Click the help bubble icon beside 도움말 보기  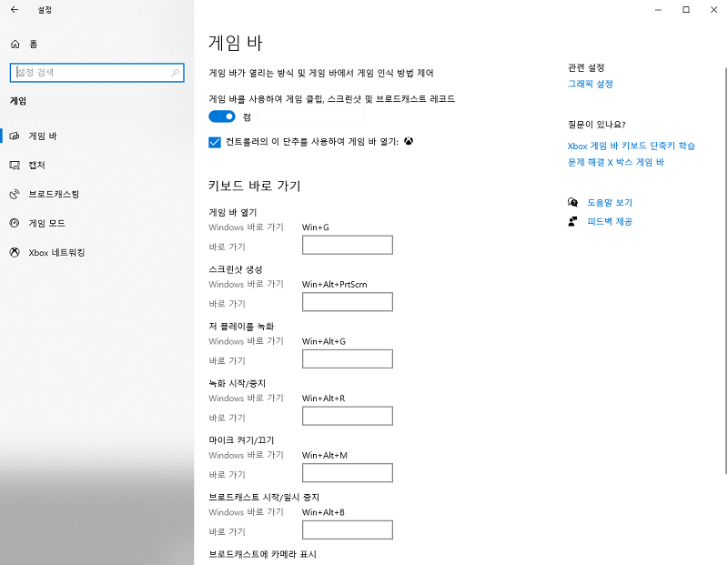pos(571,202)
